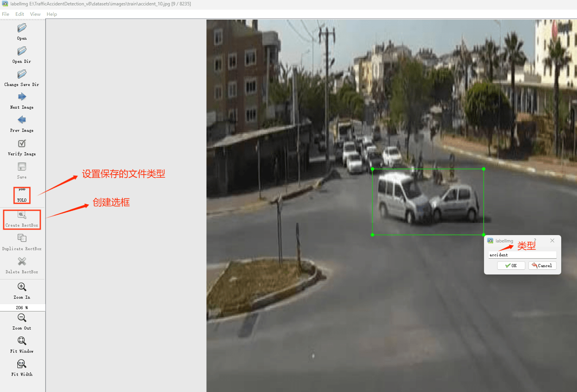Open the Edit menu
Image resolution: width=577 pixels, height=392 pixels.
coord(20,14)
